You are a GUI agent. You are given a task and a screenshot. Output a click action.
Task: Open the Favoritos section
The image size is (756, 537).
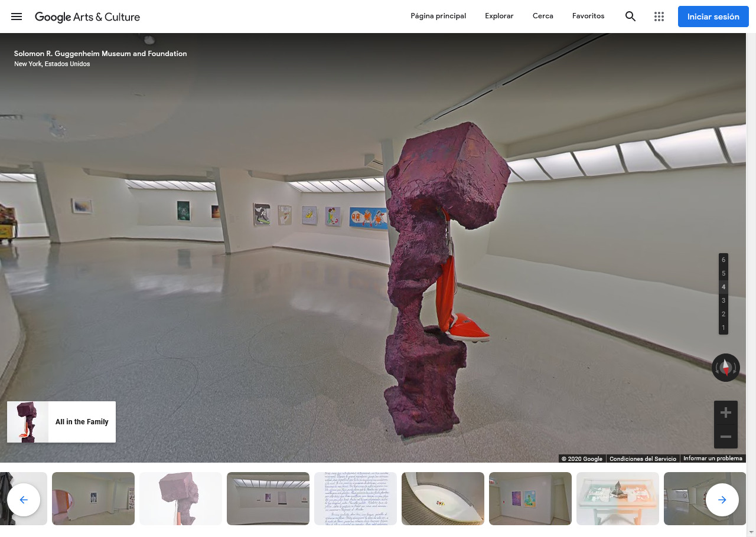588,16
